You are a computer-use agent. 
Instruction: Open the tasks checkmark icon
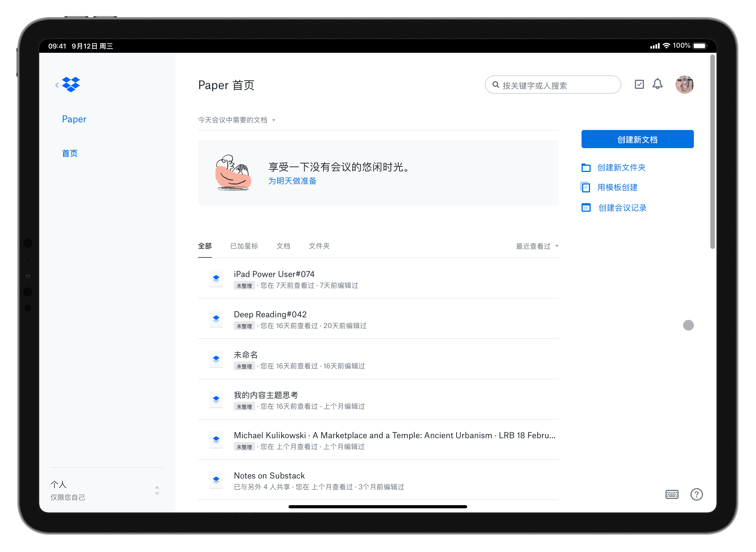(639, 84)
